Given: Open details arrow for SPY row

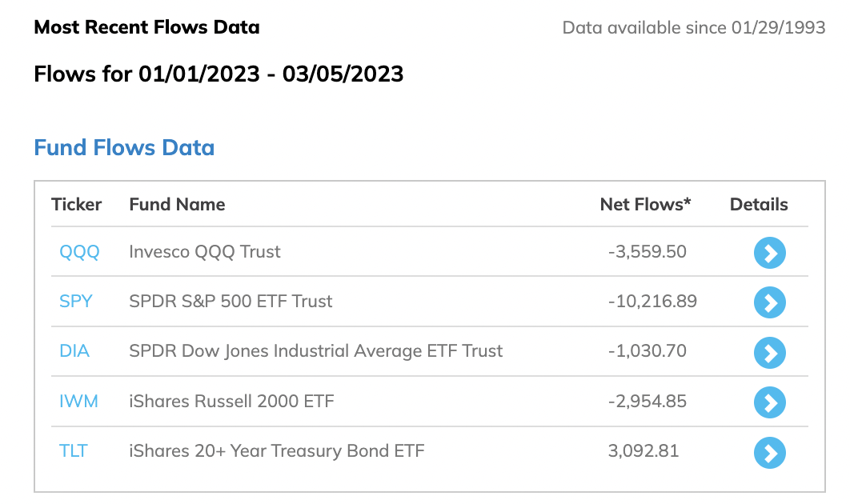Looking at the screenshot, I should click(770, 302).
